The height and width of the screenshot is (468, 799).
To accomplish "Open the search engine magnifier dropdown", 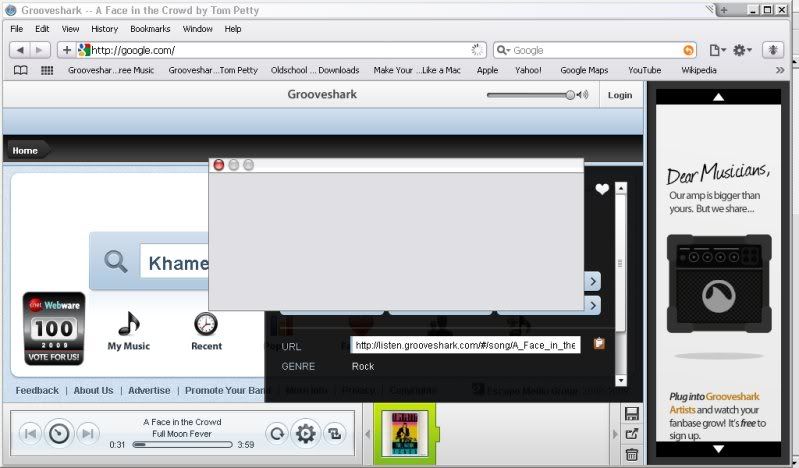I will click(x=503, y=50).
